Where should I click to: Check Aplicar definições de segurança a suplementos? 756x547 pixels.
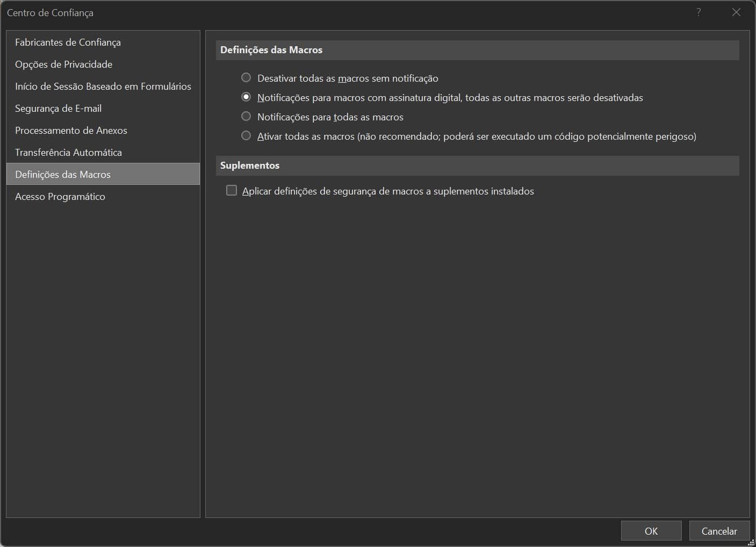[x=232, y=191]
